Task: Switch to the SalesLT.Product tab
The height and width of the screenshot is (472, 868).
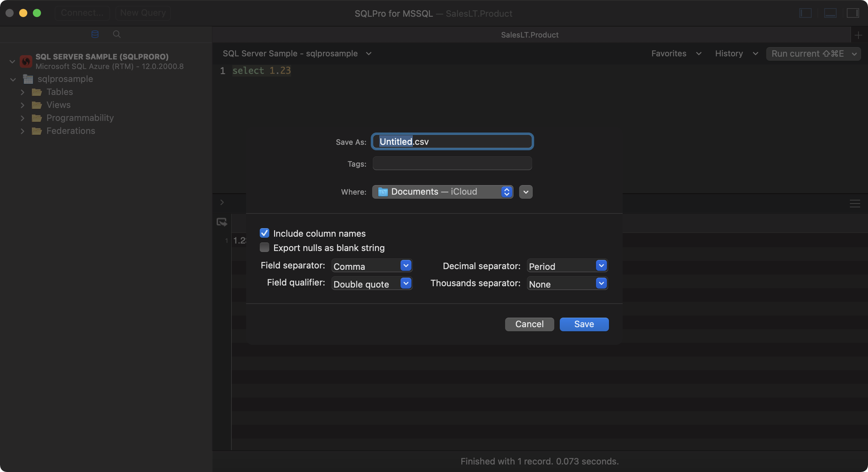Action: point(529,34)
